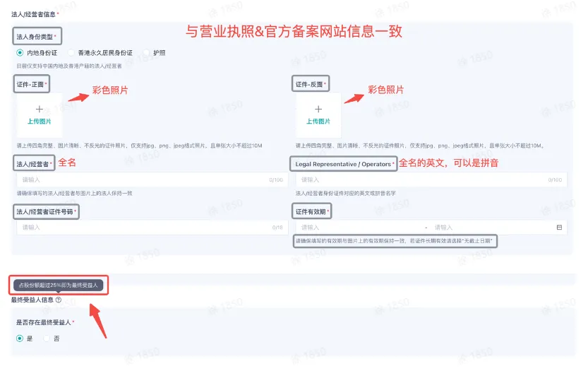Click the 无截止日期 validity hint text
The image size is (588, 371).
point(394,241)
